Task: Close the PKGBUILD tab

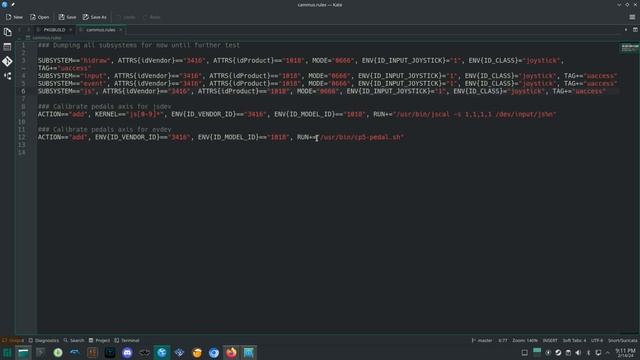Action: coord(71,30)
